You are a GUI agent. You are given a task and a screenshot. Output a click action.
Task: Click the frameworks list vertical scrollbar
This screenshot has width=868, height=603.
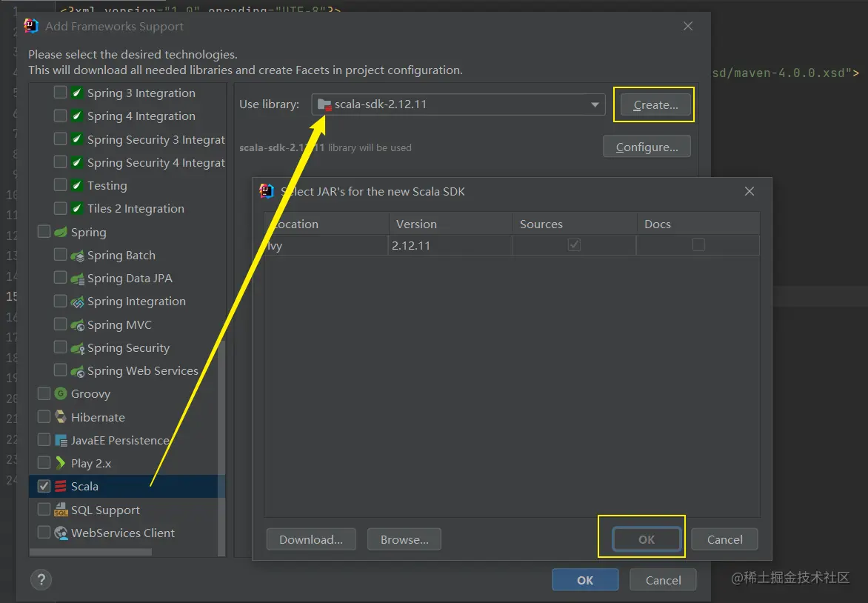point(221,448)
